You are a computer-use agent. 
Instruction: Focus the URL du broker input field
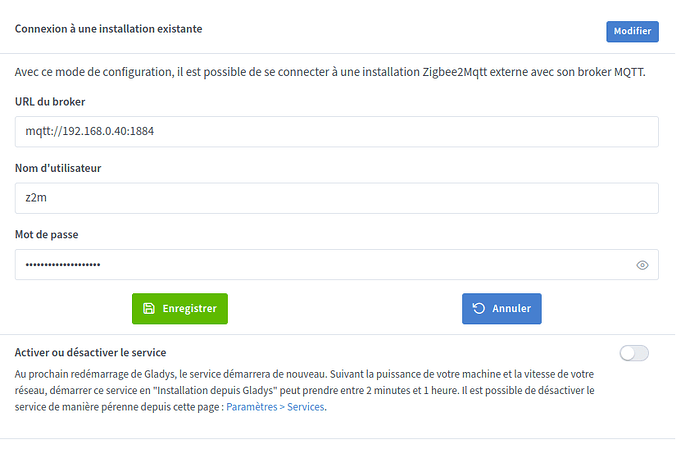336,131
